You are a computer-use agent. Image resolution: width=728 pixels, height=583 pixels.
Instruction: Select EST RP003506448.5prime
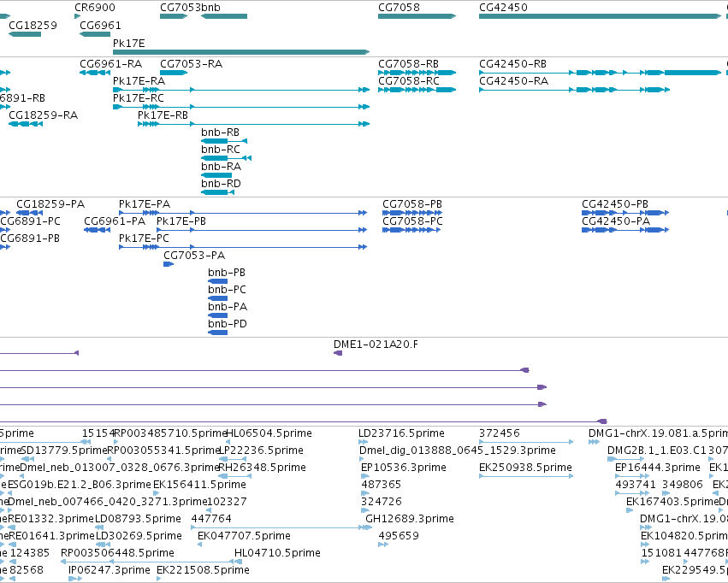tap(149, 562)
